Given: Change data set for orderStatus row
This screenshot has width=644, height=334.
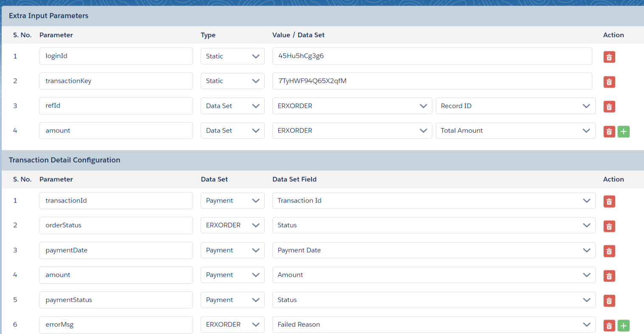Looking at the screenshot, I should click(x=232, y=225).
